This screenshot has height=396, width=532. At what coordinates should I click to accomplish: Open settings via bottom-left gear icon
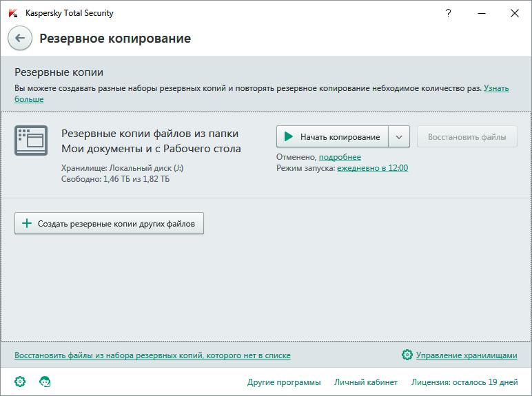pyautogui.click(x=20, y=382)
